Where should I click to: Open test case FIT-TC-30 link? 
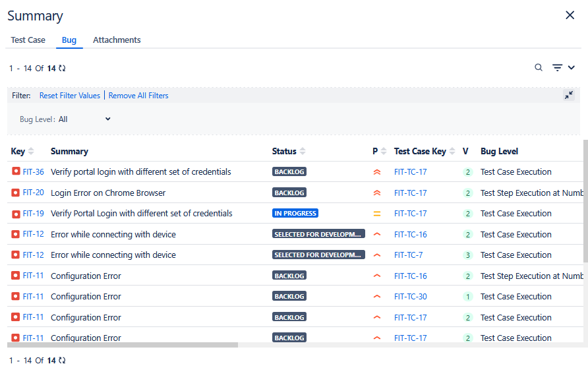point(410,297)
